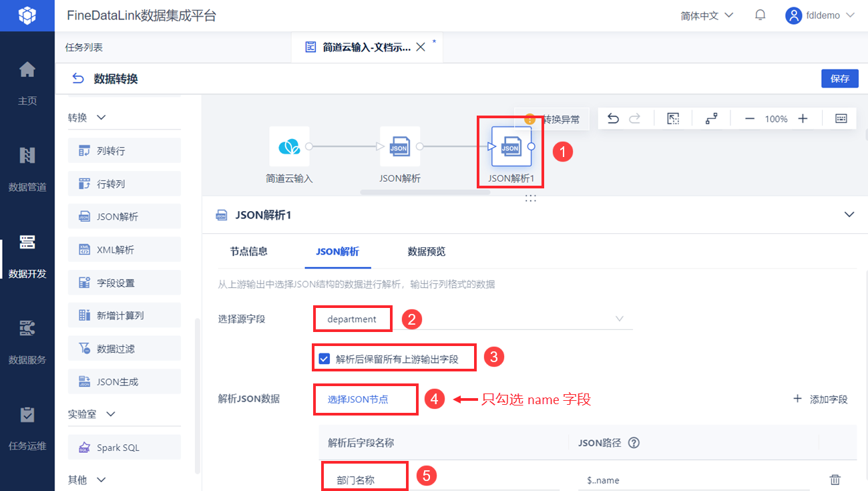Select the 字段设置 operator
The image size is (868, 491).
pos(125,283)
